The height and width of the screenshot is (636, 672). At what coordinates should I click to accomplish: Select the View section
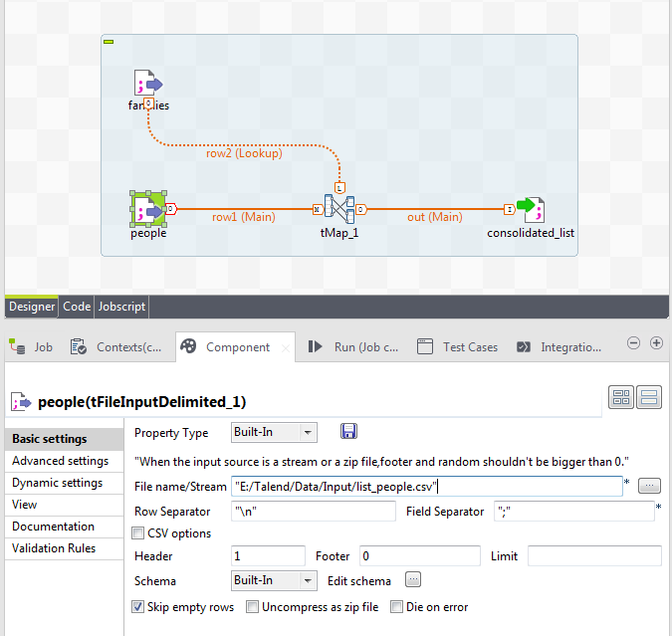tap(65, 505)
